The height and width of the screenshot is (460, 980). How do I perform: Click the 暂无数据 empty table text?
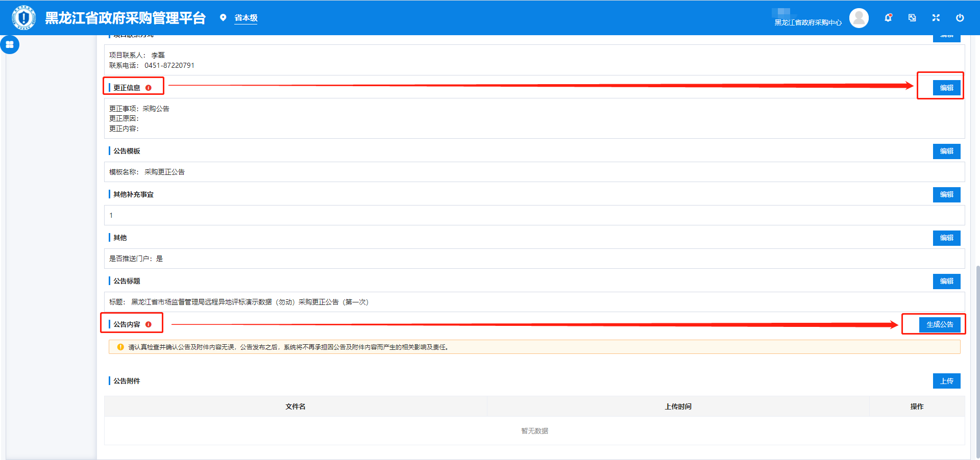(x=534, y=431)
